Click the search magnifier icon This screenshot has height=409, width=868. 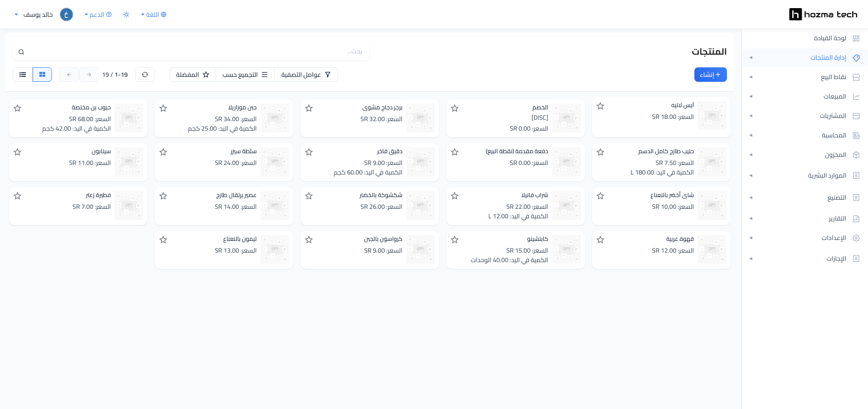(21, 52)
